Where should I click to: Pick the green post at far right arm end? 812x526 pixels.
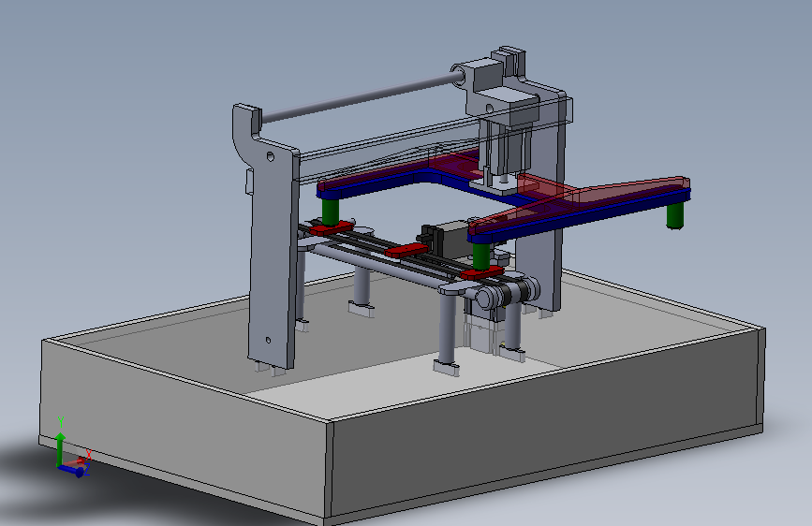[675, 215]
